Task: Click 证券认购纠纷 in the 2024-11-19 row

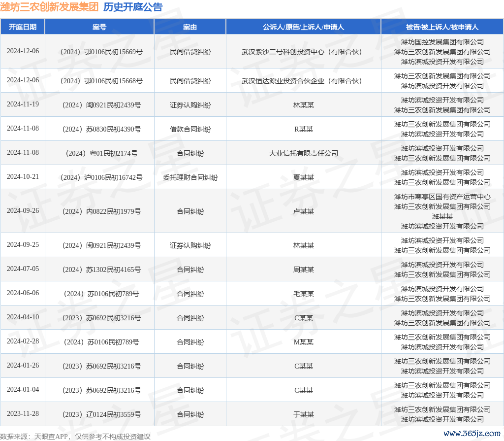Action: click(190, 105)
